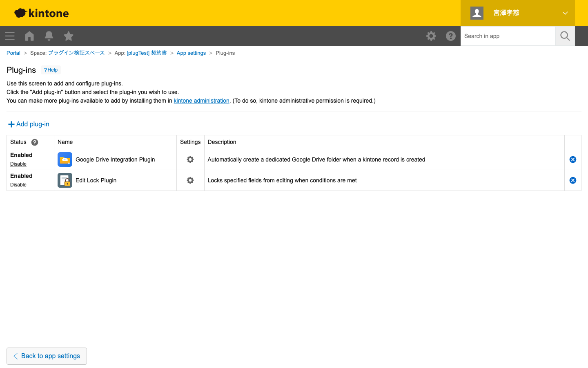588x368 pixels.
Task: Open the favorites star icon
Action: (x=69, y=36)
